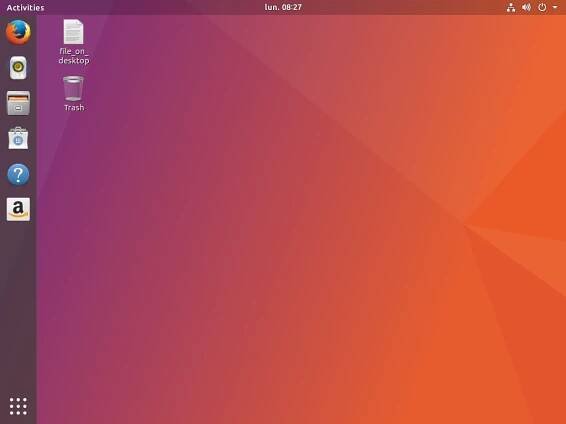Click the volume speaker icon

pyautogui.click(x=526, y=7)
